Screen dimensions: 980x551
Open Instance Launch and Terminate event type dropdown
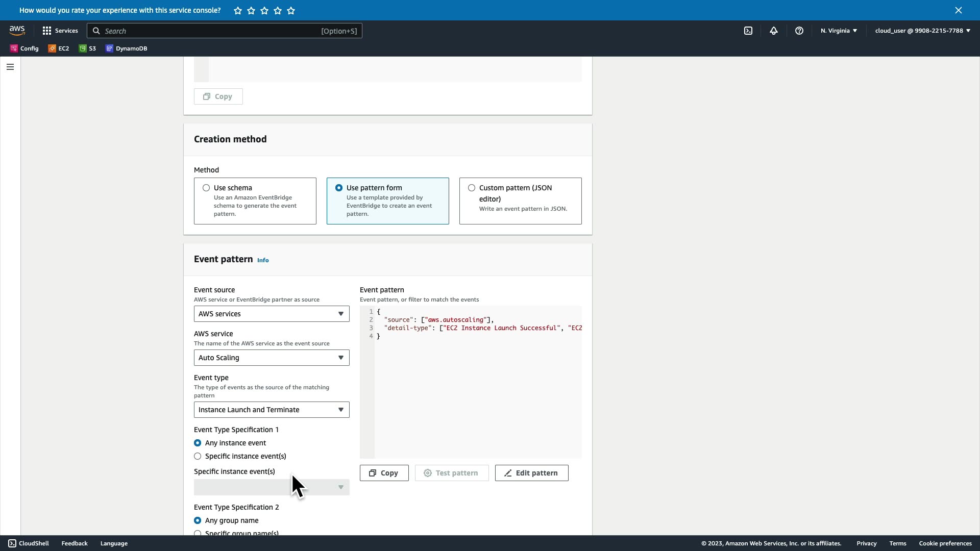(x=272, y=410)
